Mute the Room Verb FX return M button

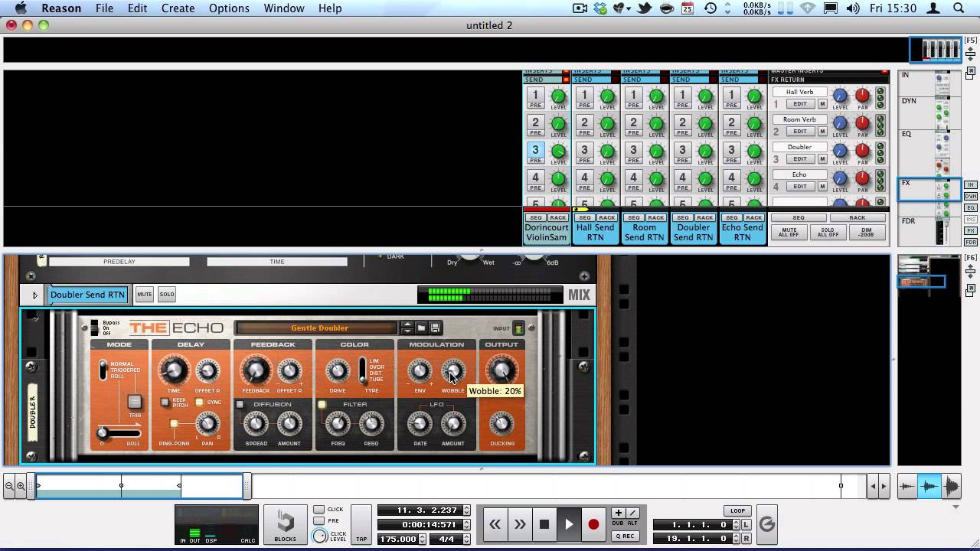coord(822,132)
